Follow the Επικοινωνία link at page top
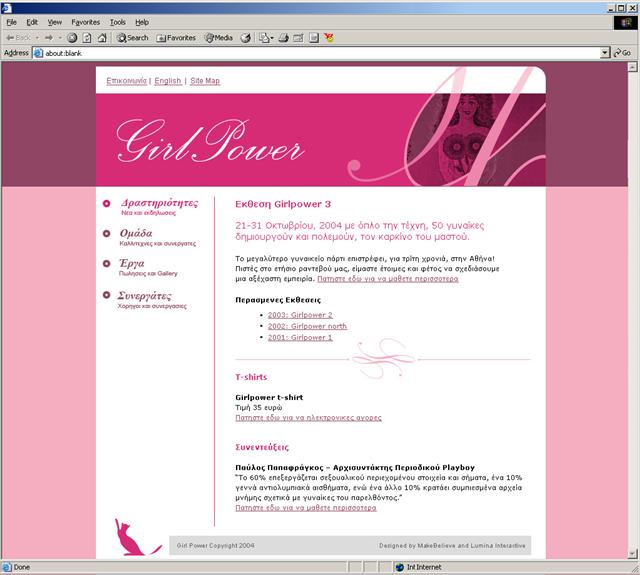Viewport: 640px width, 575px height. pos(127,81)
